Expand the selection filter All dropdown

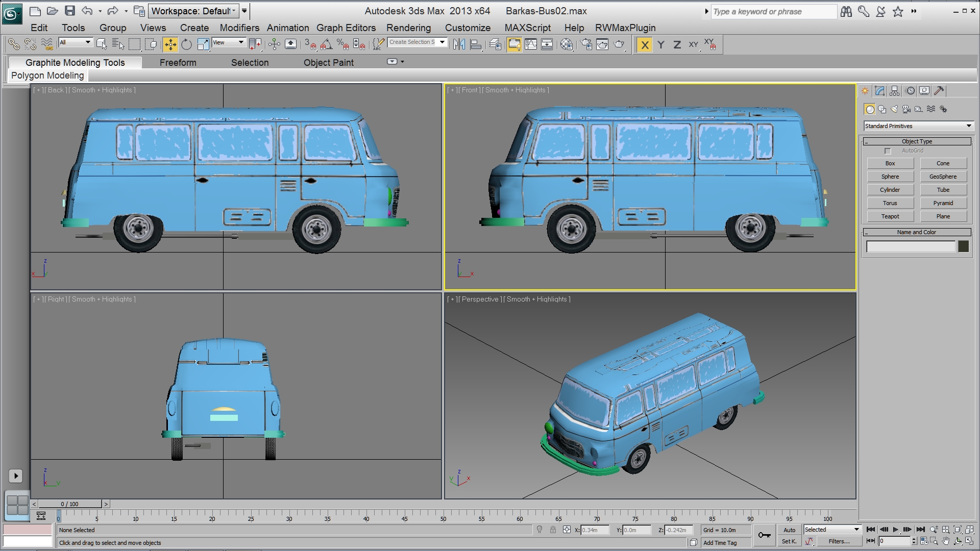point(75,42)
